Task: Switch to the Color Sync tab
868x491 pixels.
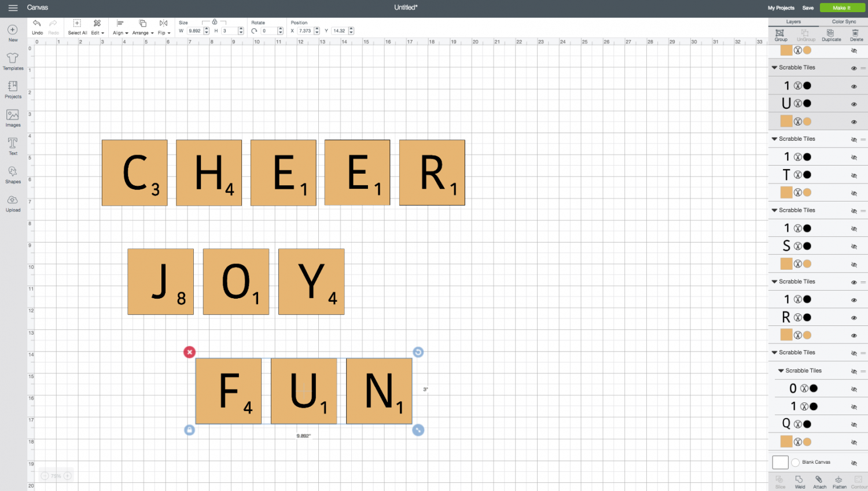Action: point(844,21)
